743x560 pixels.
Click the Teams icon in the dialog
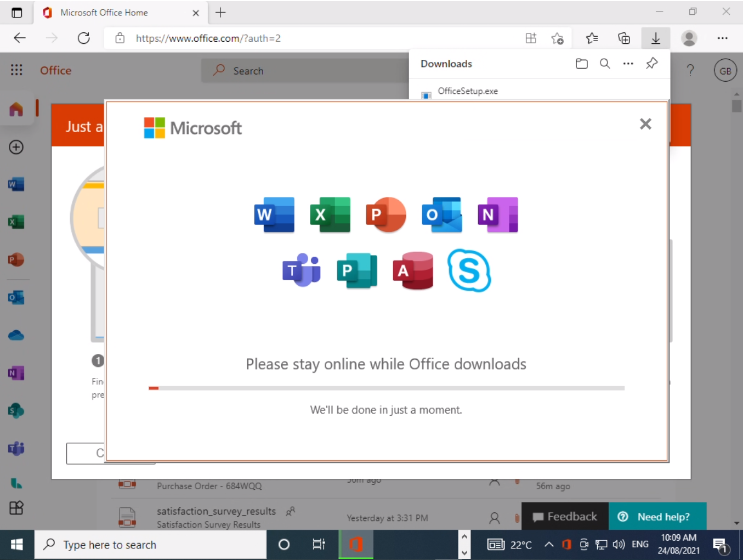click(302, 270)
